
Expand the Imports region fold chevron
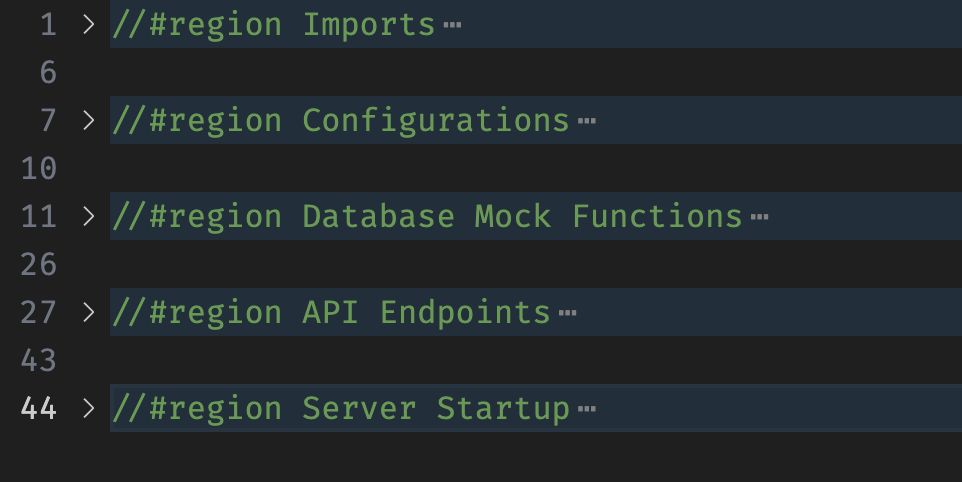pyautogui.click(x=88, y=24)
